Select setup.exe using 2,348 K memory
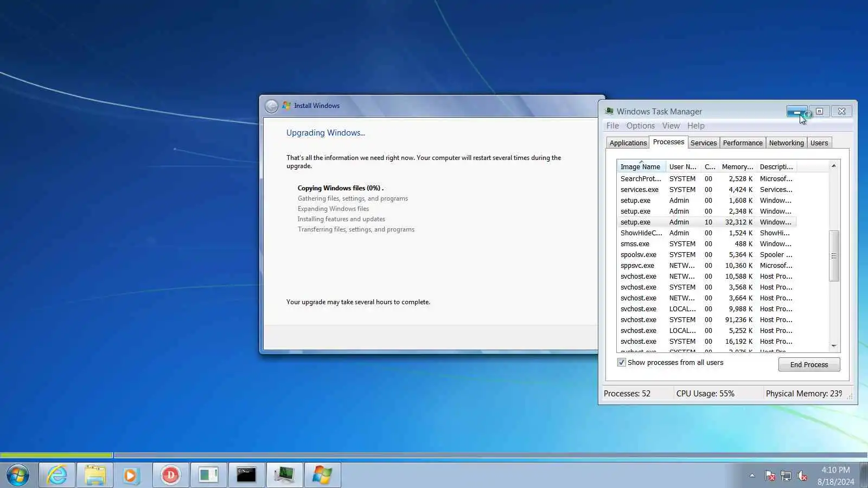 coord(706,211)
